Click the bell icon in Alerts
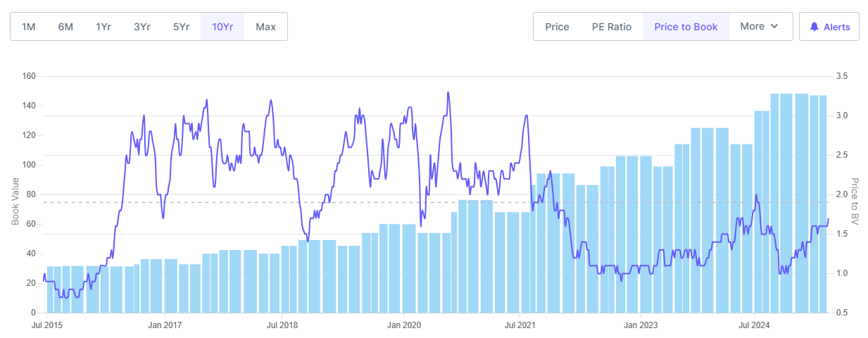868x338 pixels. (814, 27)
